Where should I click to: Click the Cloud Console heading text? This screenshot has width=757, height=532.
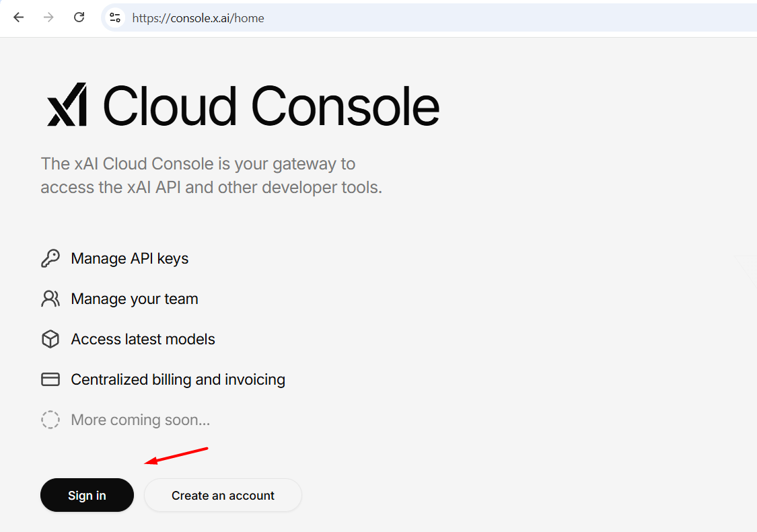(271, 106)
